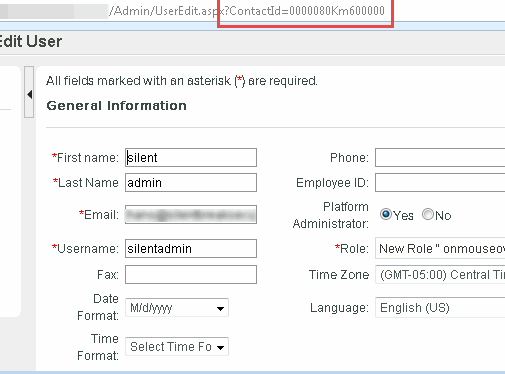Click the empty Fax field

[191, 274]
